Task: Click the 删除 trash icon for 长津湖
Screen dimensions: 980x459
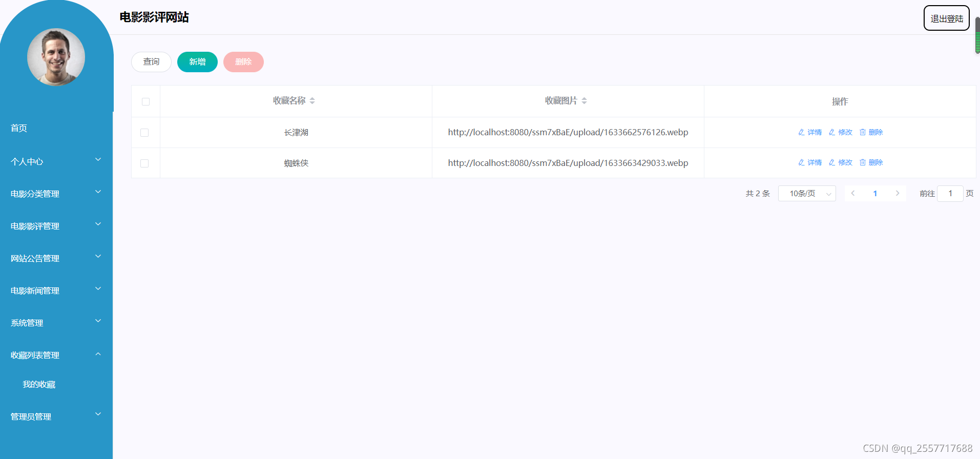Action: coord(863,132)
